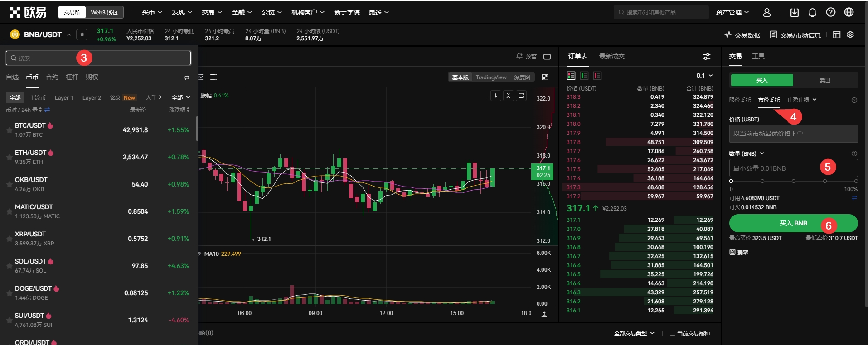Open order book filter settings icon

(707, 56)
